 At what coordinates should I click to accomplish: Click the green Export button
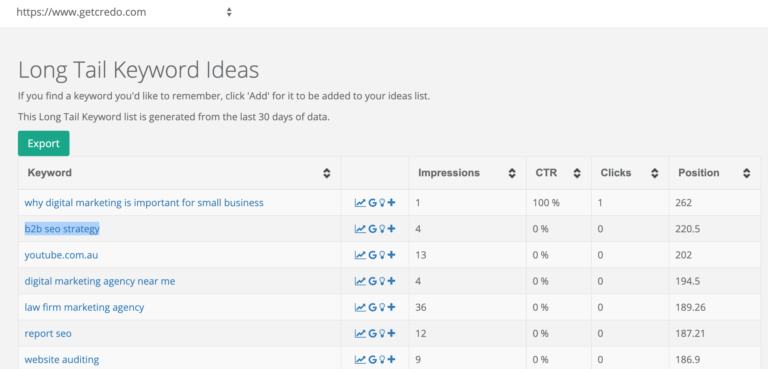pyautogui.click(x=44, y=144)
